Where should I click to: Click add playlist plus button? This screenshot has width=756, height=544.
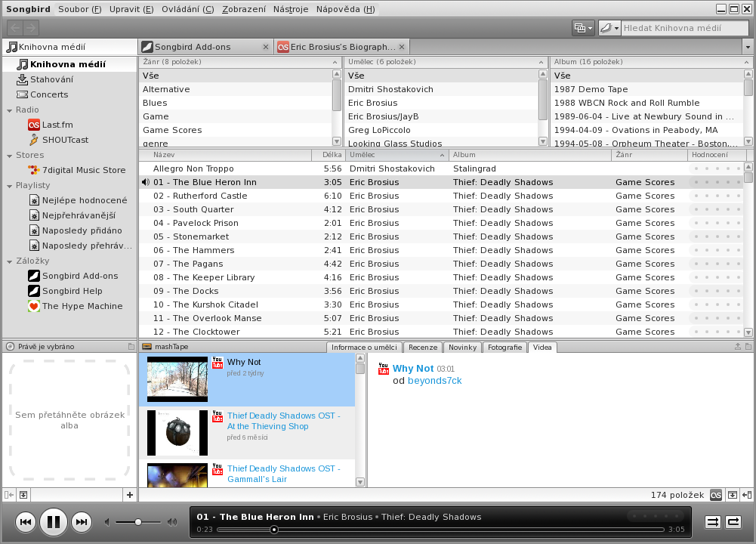(x=130, y=495)
